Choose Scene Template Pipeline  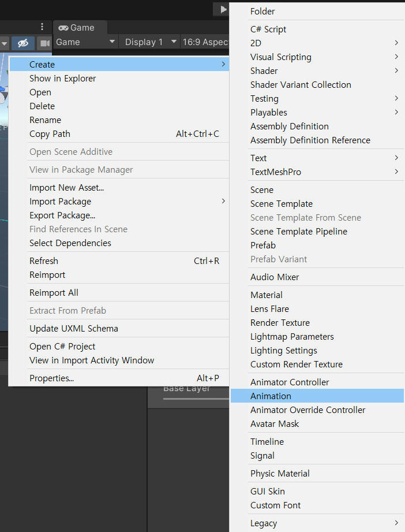(317, 232)
